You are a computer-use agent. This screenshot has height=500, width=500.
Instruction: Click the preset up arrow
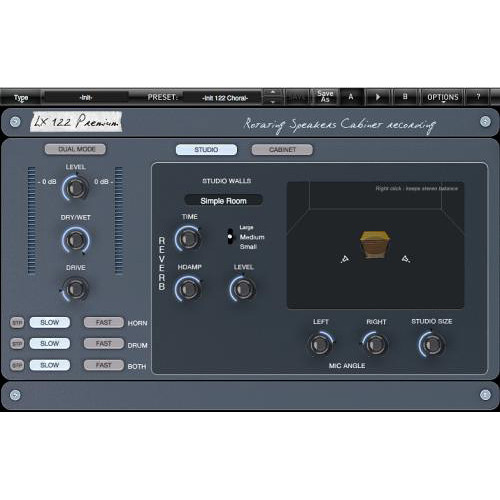[273, 92]
